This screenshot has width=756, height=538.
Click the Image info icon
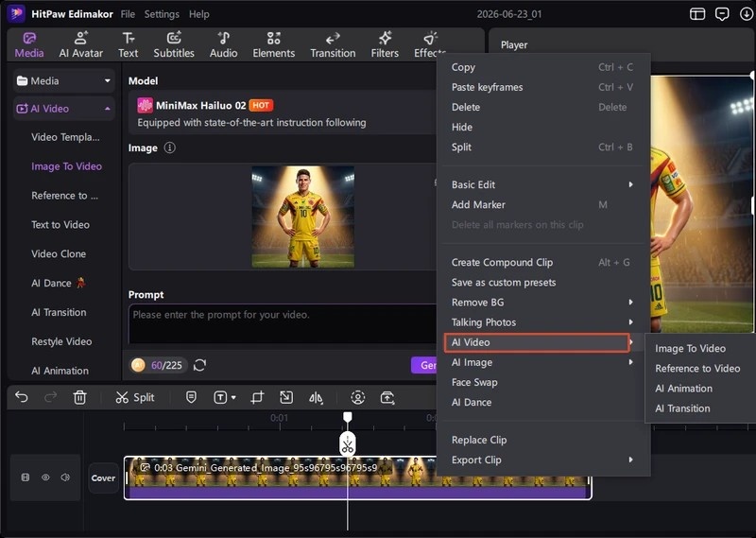tap(170, 148)
